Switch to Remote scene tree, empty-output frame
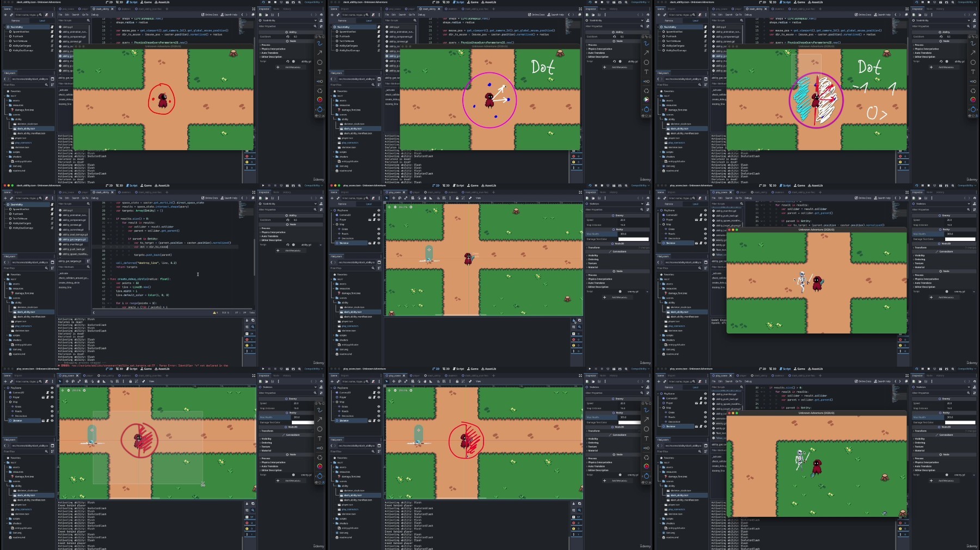980x550 pixels. [x=342, y=204]
